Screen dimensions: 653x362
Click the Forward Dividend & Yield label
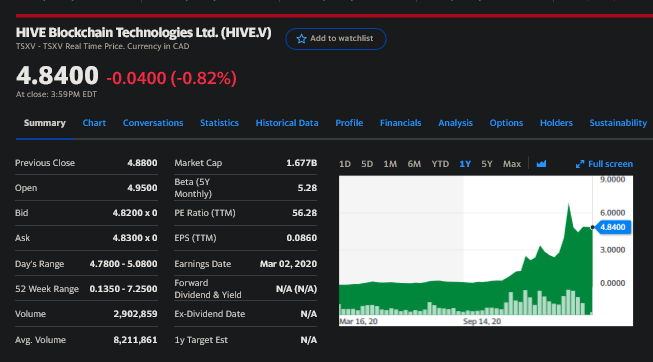(208, 289)
